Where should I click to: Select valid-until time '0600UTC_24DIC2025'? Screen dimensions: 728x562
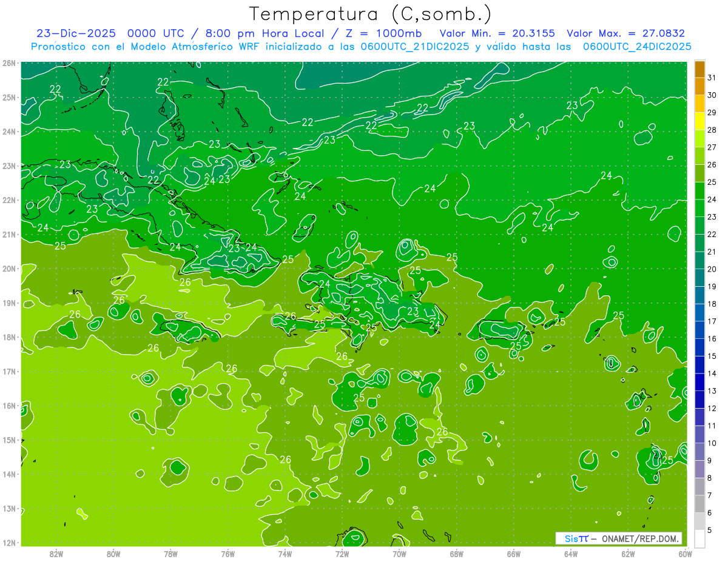click(637, 47)
